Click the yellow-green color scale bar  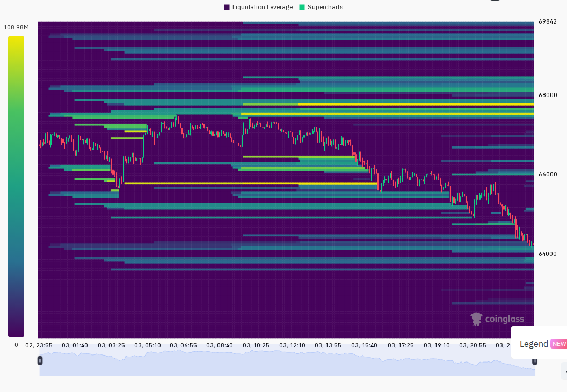[x=16, y=187]
